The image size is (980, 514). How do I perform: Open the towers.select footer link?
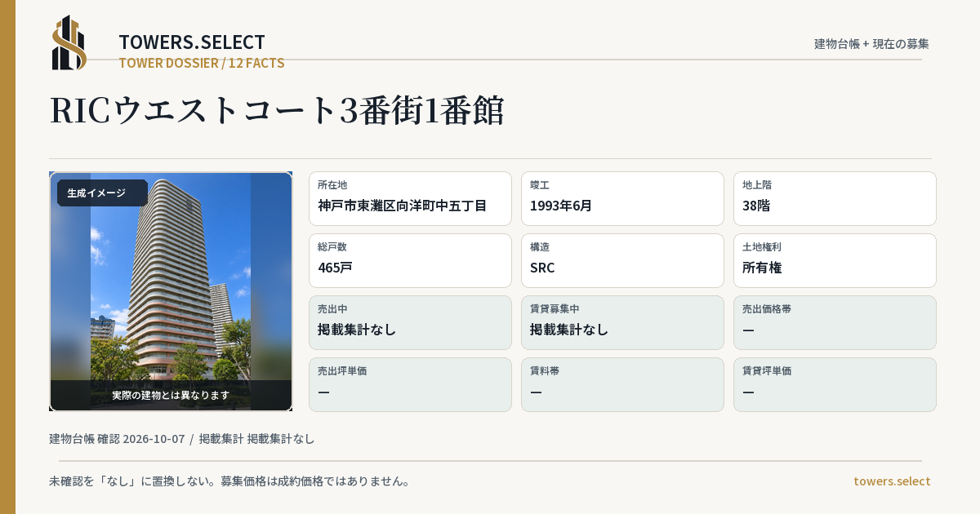tap(892, 481)
